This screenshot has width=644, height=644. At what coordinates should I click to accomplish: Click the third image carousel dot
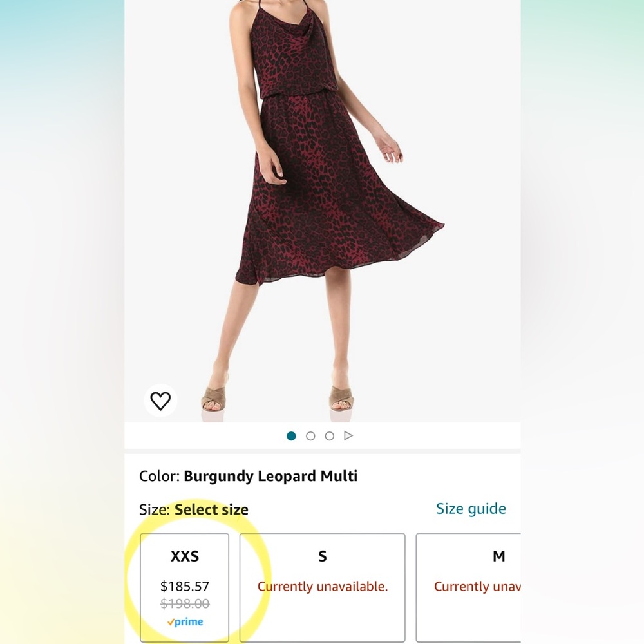click(x=329, y=436)
